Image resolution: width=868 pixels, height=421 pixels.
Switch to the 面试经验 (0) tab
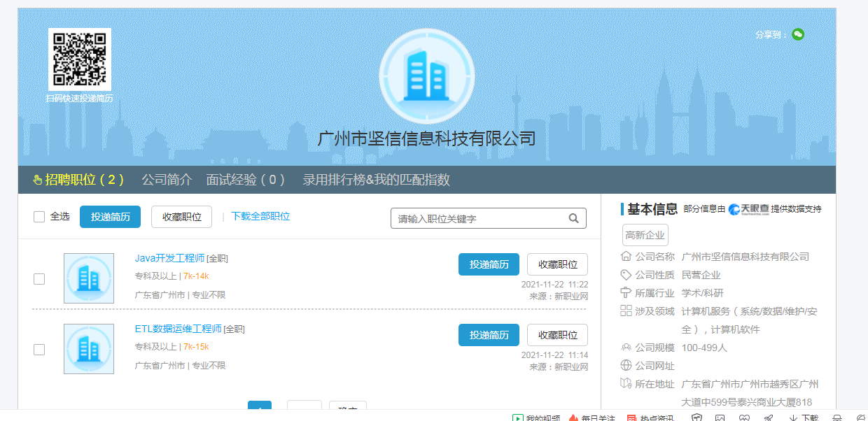(x=246, y=180)
